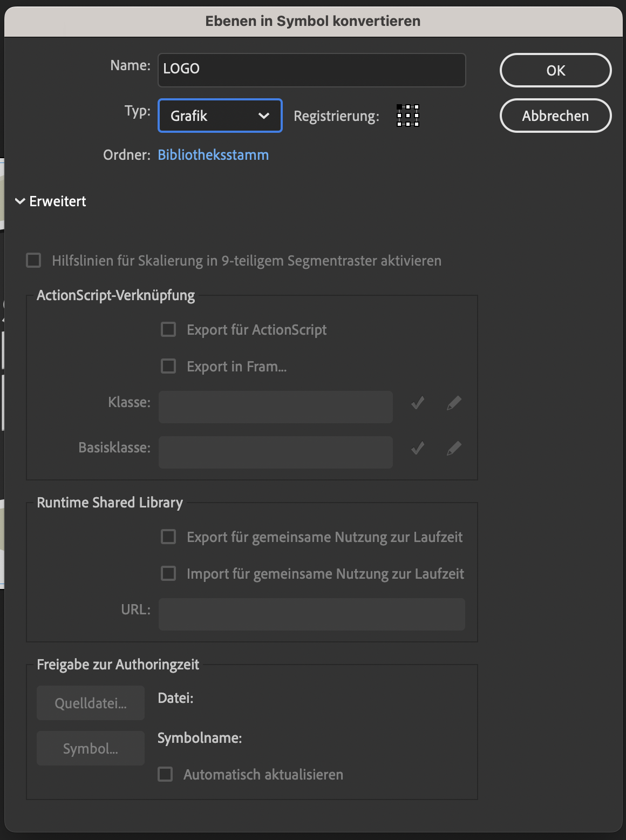626x840 pixels.
Task: Toggle Automatisch aktualisieren checkbox
Action: tap(165, 774)
